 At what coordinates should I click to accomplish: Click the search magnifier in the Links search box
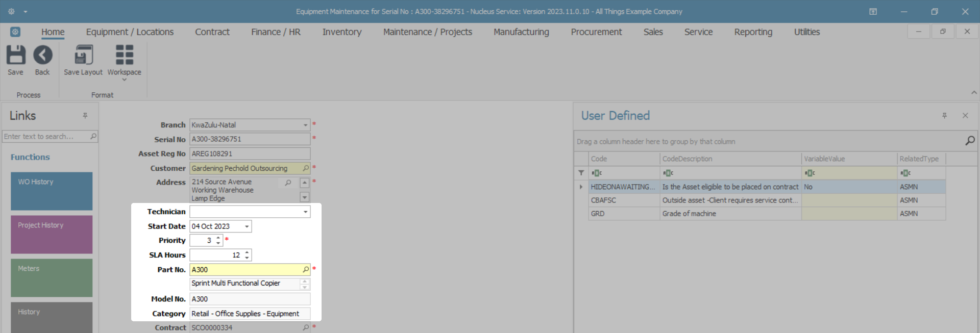click(x=93, y=136)
